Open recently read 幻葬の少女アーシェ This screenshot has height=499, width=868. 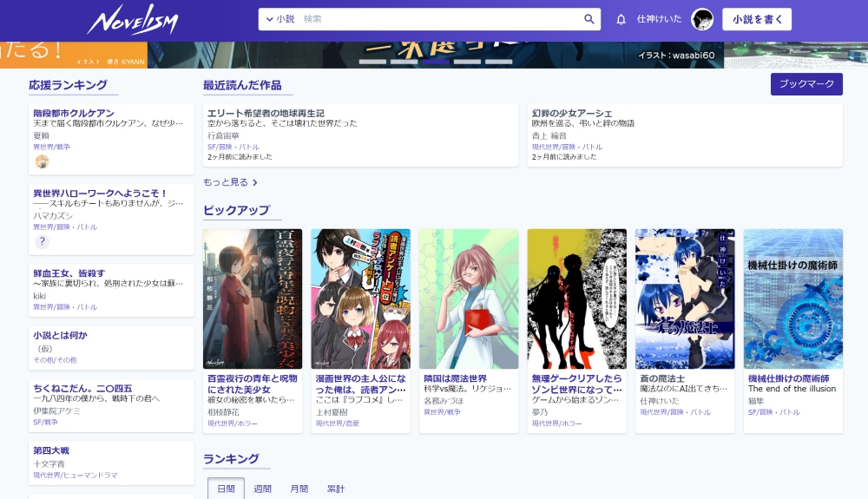(x=572, y=113)
